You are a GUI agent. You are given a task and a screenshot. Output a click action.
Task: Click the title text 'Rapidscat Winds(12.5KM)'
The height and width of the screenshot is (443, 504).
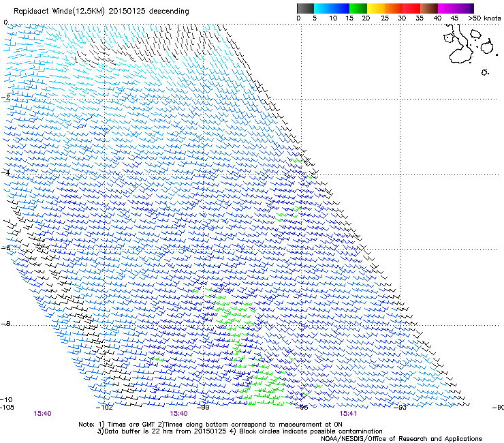click(x=59, y=12)
